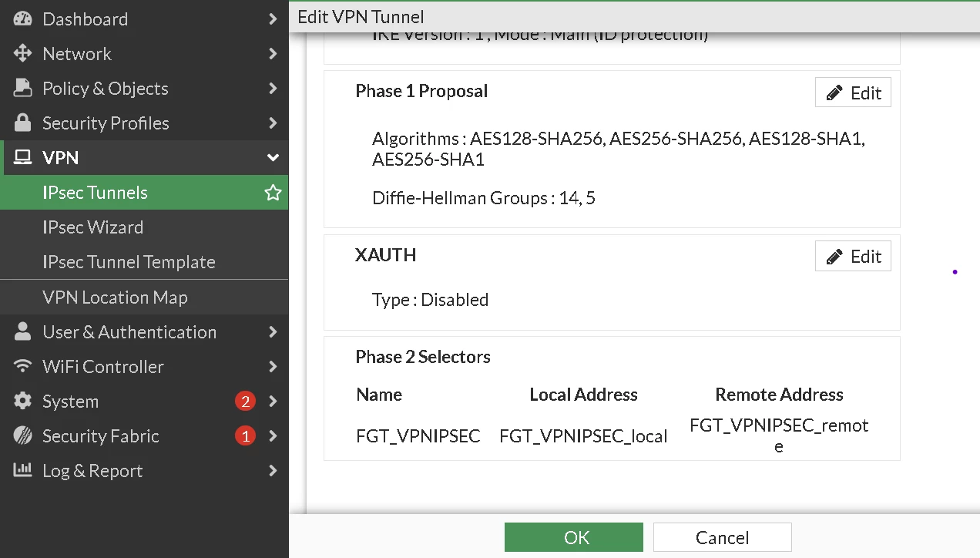Click pencil icon in Phase 1 Proposal Edit

[834, 93]
